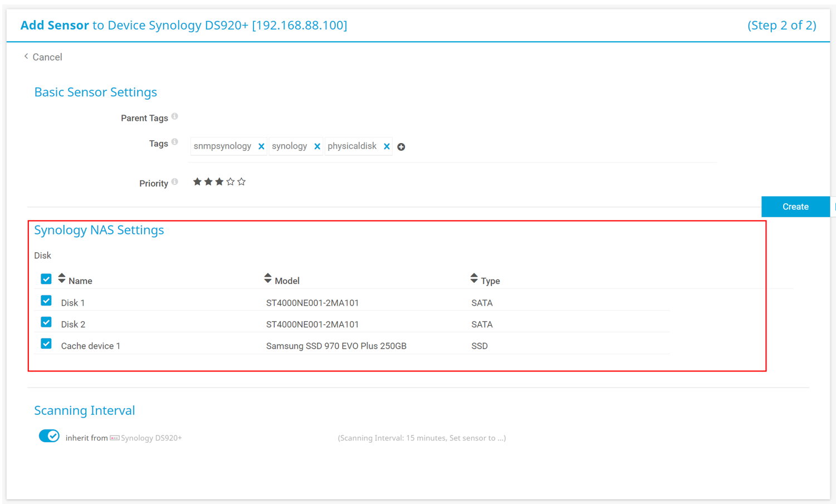Set priority to four stars
This screenshot has height=504, width=836.
click(230, 182)
